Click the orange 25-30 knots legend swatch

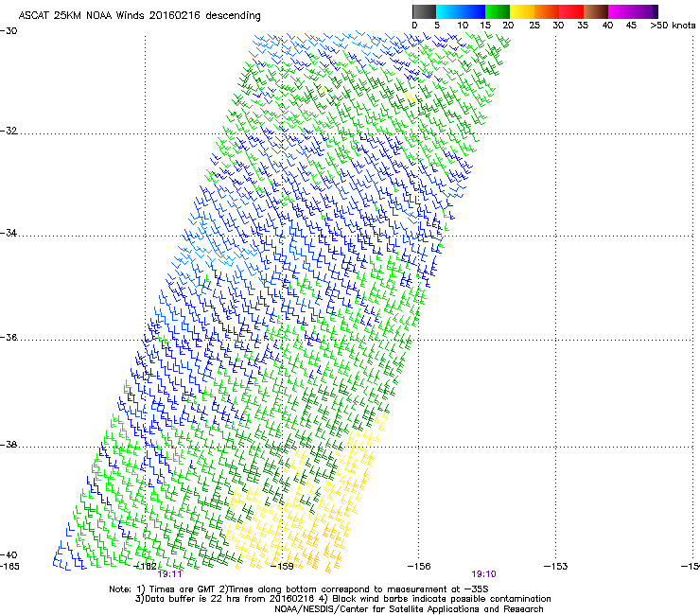[x=547, y=11]
